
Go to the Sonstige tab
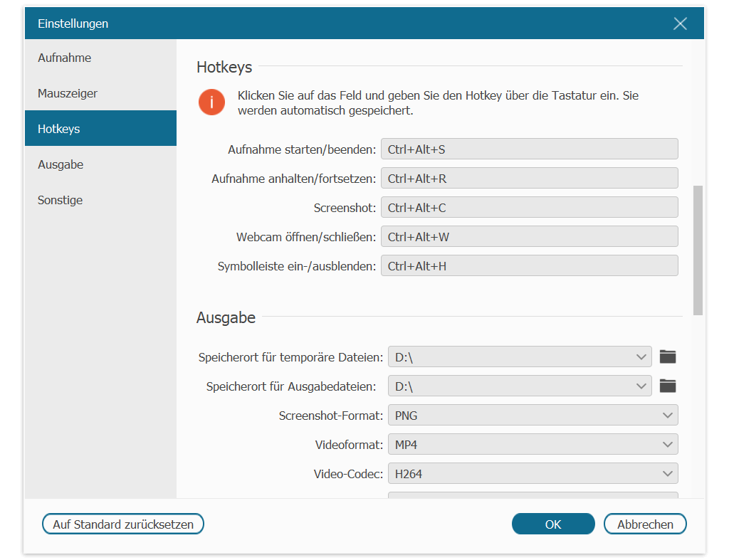tap(100, 200)
